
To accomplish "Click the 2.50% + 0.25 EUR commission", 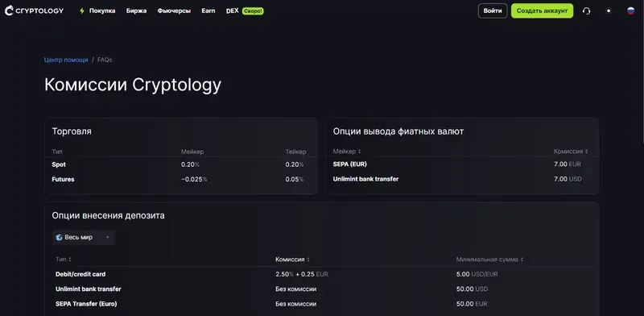I will [x=302, y=274].
